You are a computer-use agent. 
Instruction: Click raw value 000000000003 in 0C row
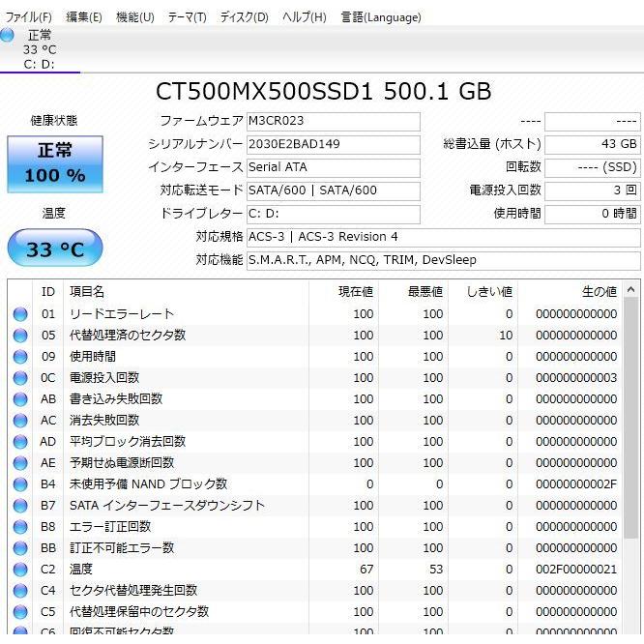point(576,378)
